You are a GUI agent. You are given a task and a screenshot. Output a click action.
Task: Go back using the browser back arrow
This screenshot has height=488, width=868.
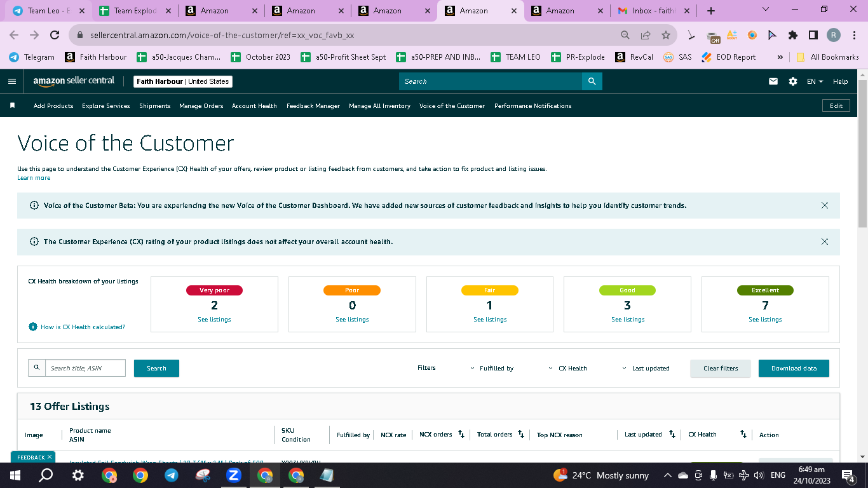pyautogui.click(x=14, y=35)
